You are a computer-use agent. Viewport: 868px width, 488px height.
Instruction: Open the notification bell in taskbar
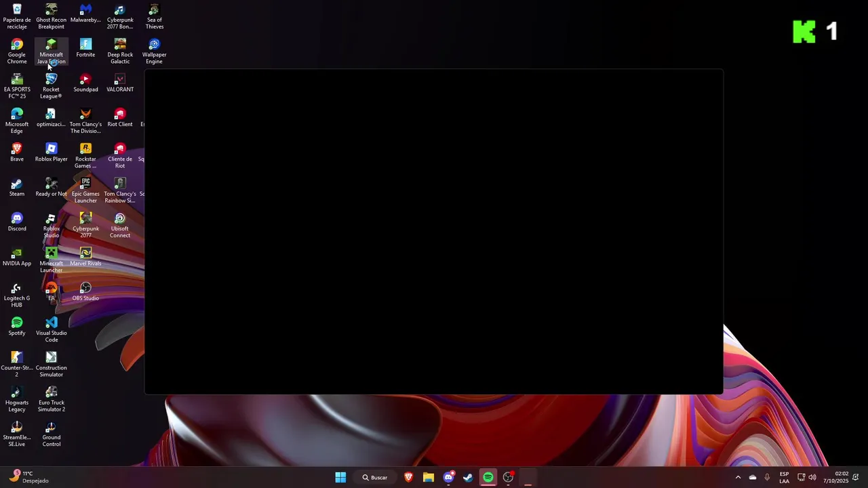coord(856,477)
